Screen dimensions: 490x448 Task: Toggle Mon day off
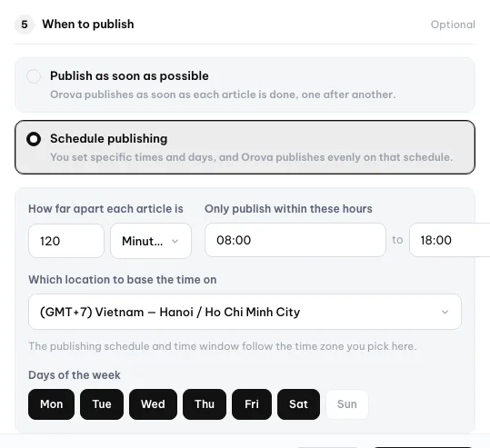pyautogui.click(x=51, y=404)
